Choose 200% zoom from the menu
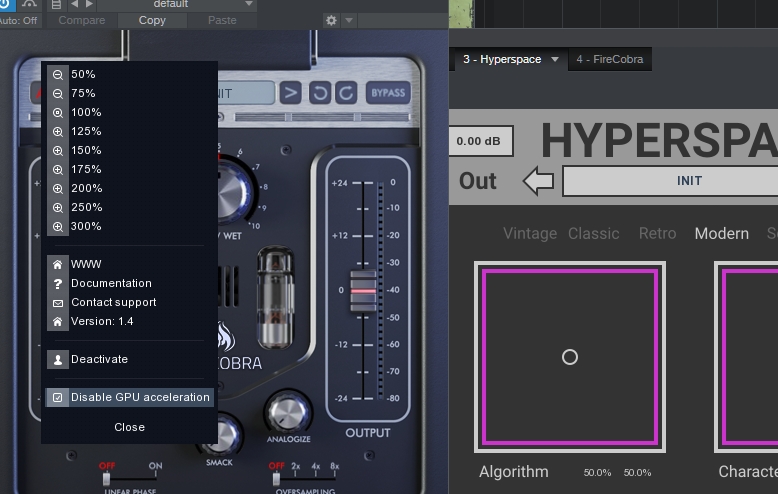 (86, 188)
